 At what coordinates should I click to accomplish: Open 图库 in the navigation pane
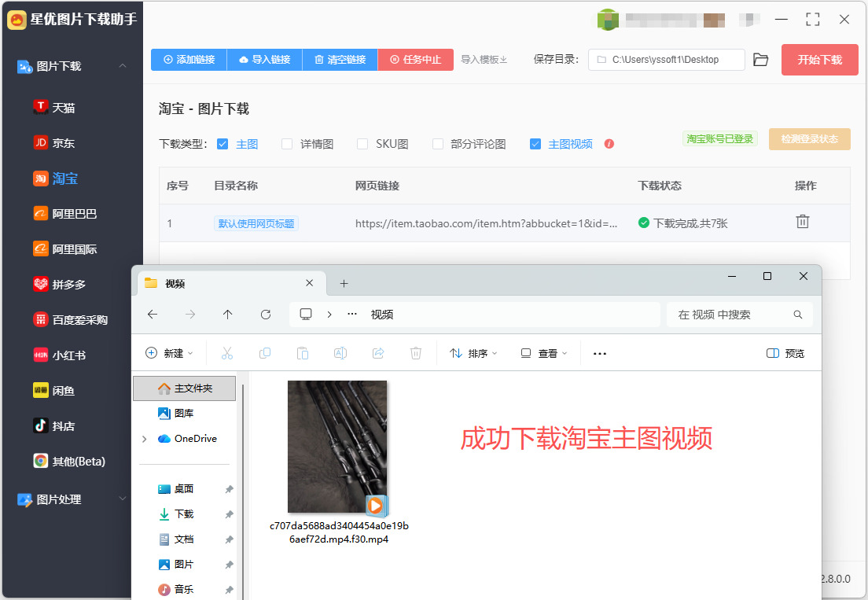tap(176, 414)
